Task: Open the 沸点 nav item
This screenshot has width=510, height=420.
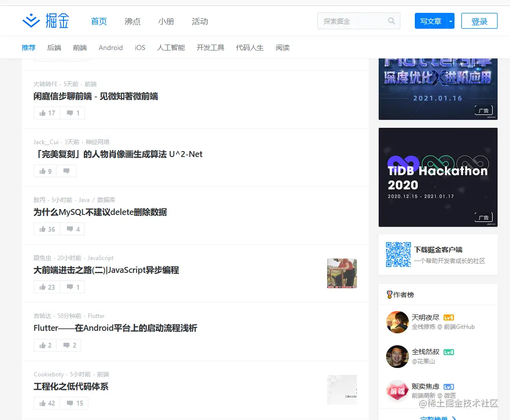Action: click(132, 21)
